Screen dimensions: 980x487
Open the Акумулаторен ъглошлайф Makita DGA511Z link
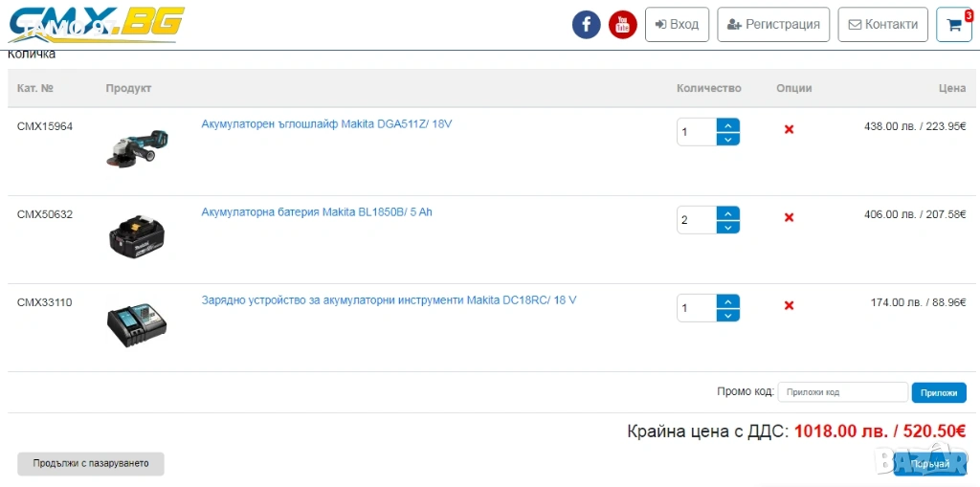pyautogui.click(x=326, y=123)
